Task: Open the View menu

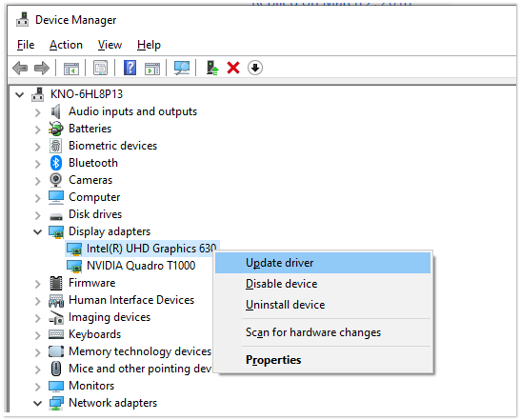Action: [110, 45]
